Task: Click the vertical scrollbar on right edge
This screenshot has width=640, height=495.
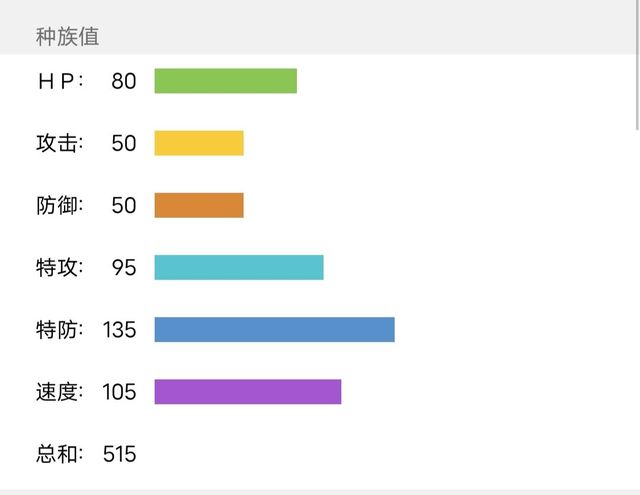Action: click(x=636, y=90)
